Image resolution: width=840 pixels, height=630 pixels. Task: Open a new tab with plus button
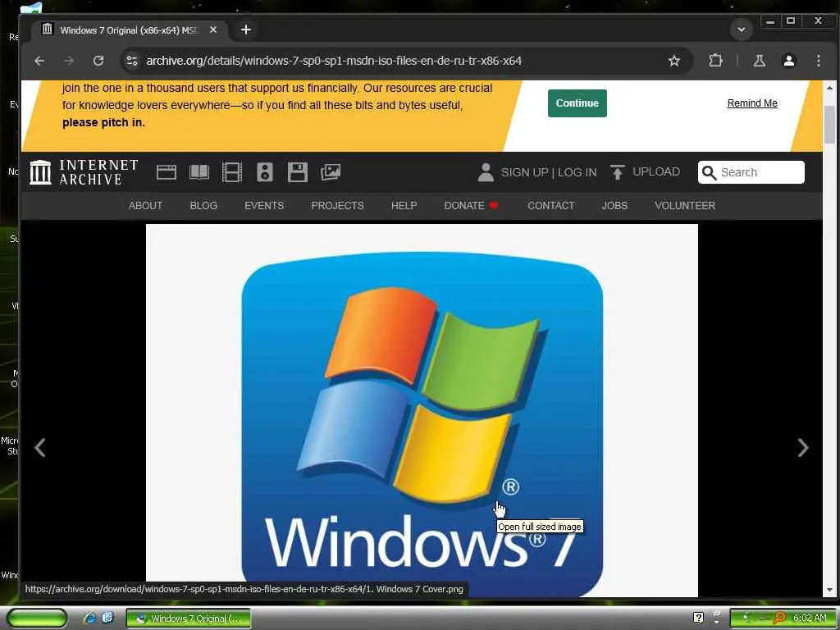[246, 30]
